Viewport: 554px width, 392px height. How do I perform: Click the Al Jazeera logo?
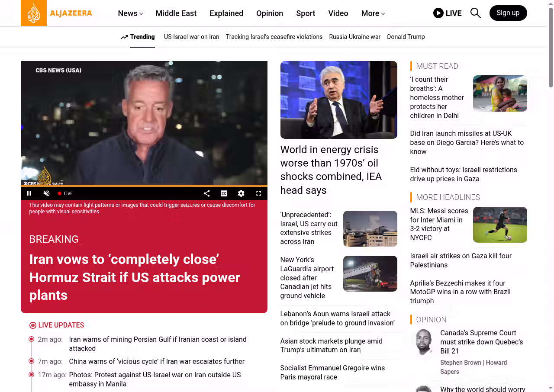[x=57, y=13]
